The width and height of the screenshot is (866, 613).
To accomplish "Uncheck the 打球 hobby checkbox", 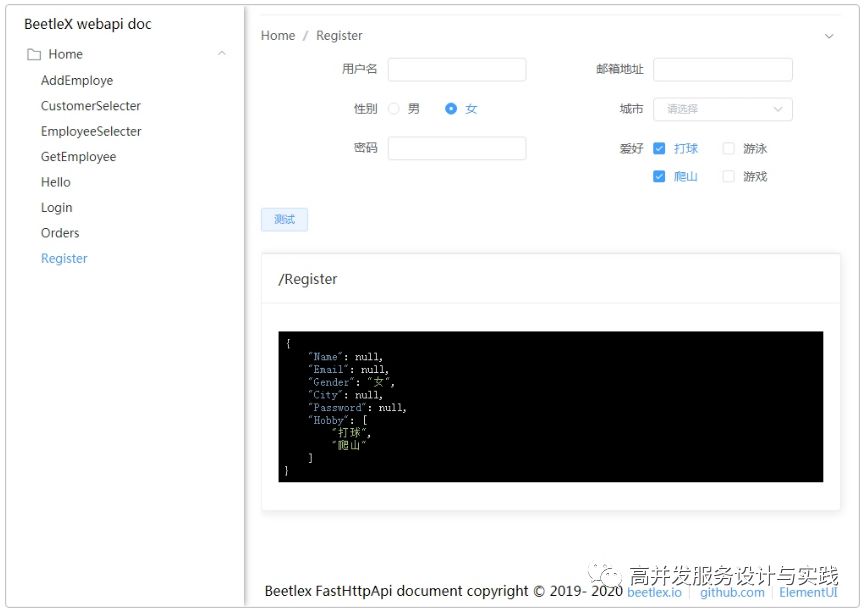I will [x=659, y=148].
